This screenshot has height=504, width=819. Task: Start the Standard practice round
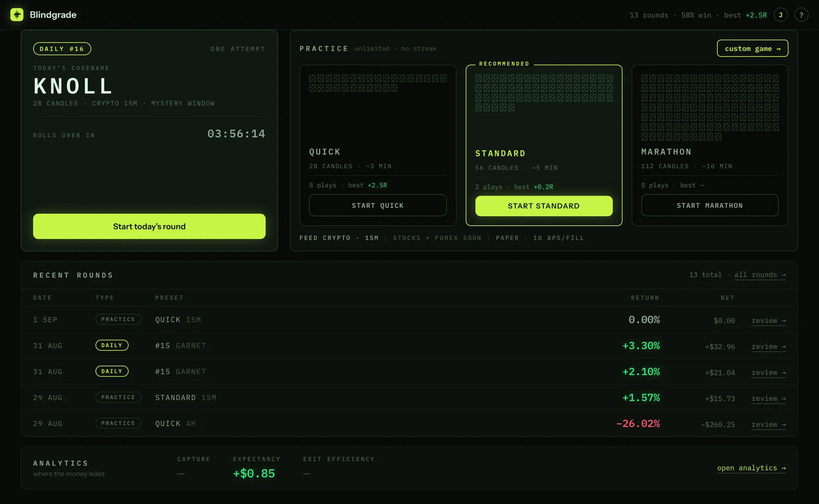click(x=544, y=206)
